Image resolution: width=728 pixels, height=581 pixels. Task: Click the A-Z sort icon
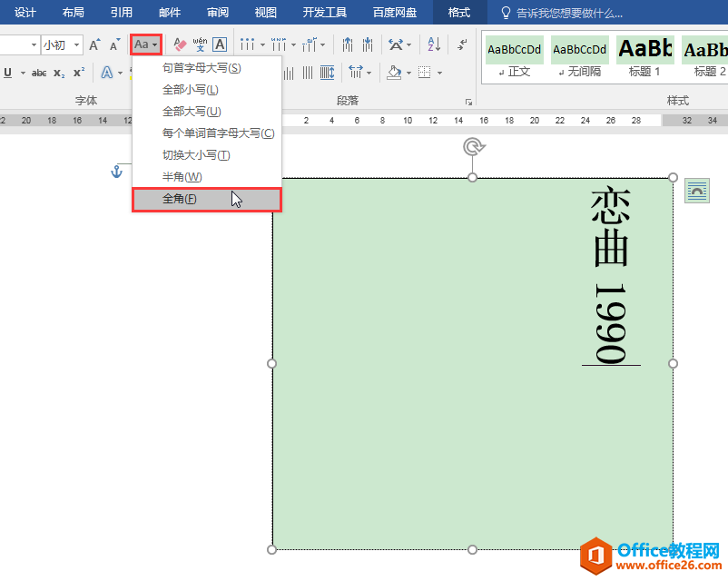point(434,45)
